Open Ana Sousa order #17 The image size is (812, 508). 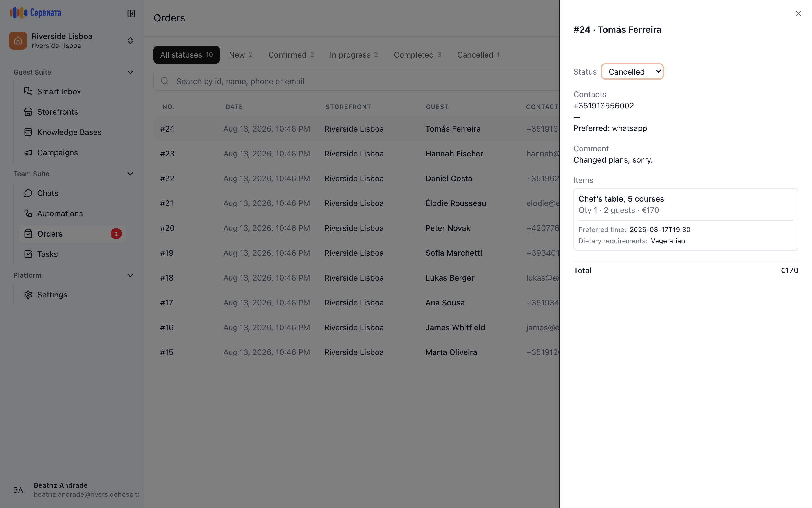click(356, 303)
